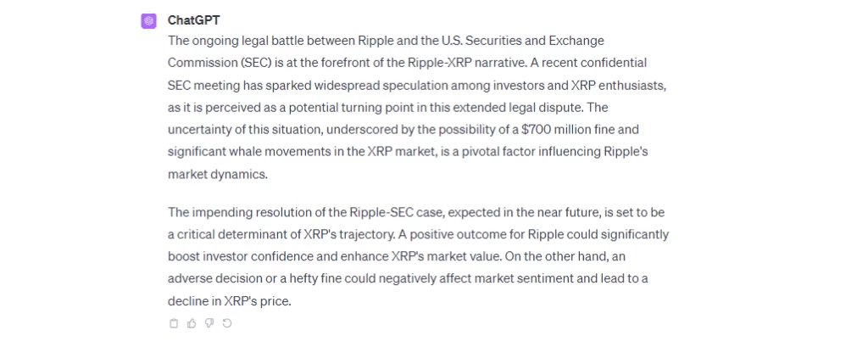This screenshot has width=868, height=347.
Task: Like the response with thumbs up
Action: pos(191,323)
